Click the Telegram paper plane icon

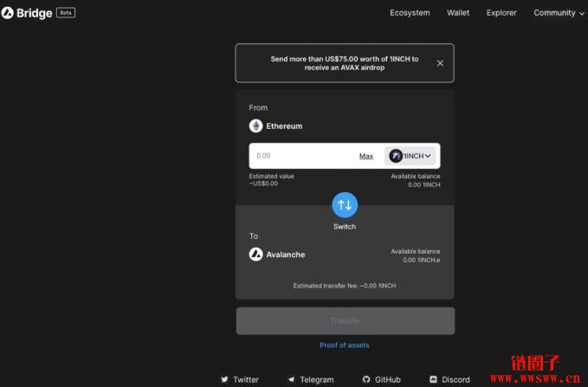coord(291,379)
